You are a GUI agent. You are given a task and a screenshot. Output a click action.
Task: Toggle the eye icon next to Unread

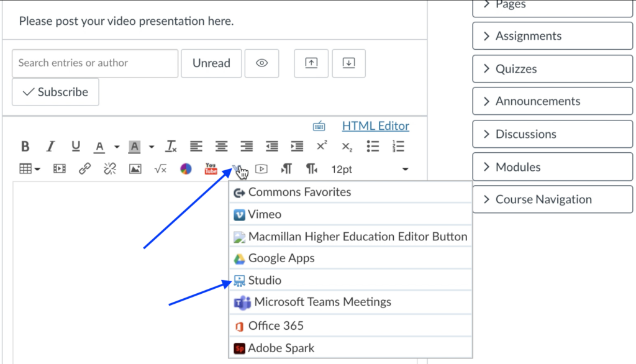pyautogui.click(x=261, y=63)
